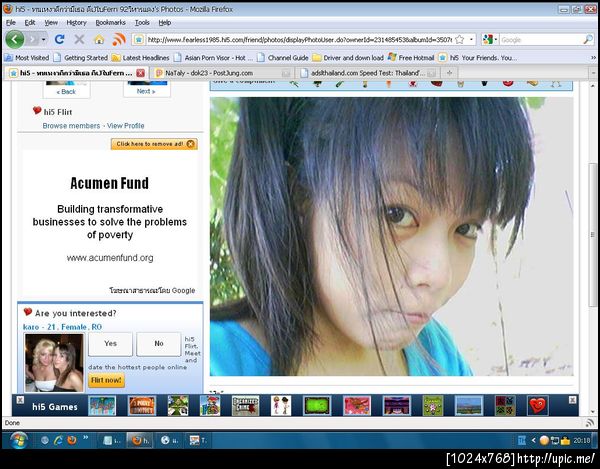Expand hidden system tray icons arrow
600x469 pixels.
click(x=533, y=441)
